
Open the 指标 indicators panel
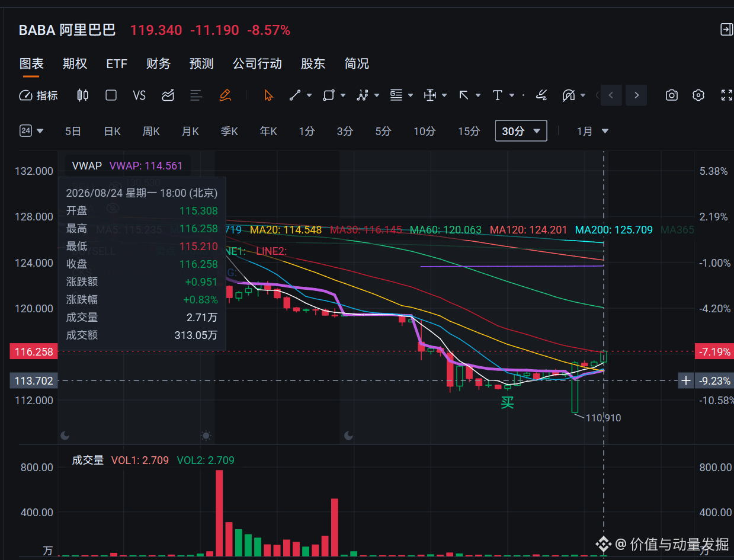39,95
